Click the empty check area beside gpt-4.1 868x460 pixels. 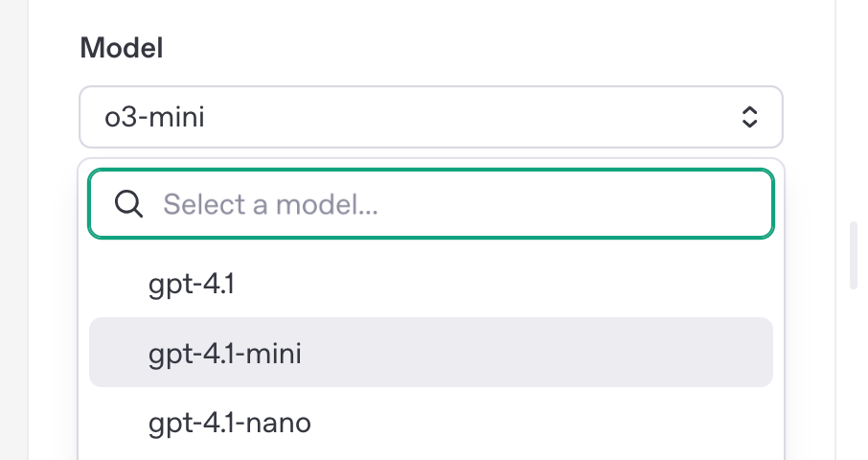(x=119, y=284)
